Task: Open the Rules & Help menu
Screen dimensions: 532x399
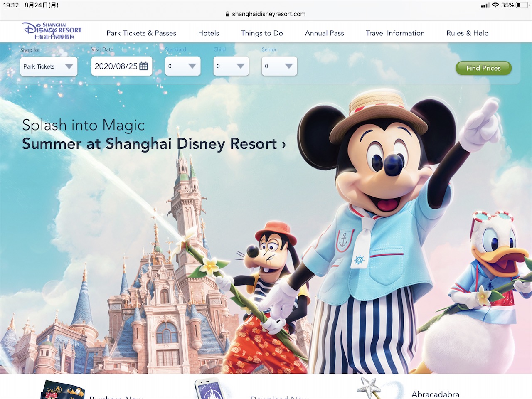Action: (x=468, y=33)
